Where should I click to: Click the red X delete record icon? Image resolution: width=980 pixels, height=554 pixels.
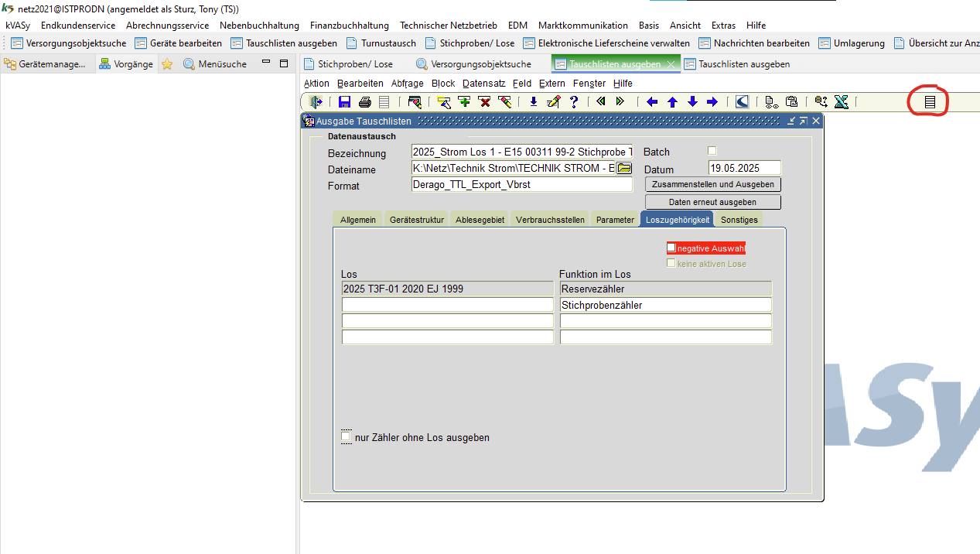[484, 101]
